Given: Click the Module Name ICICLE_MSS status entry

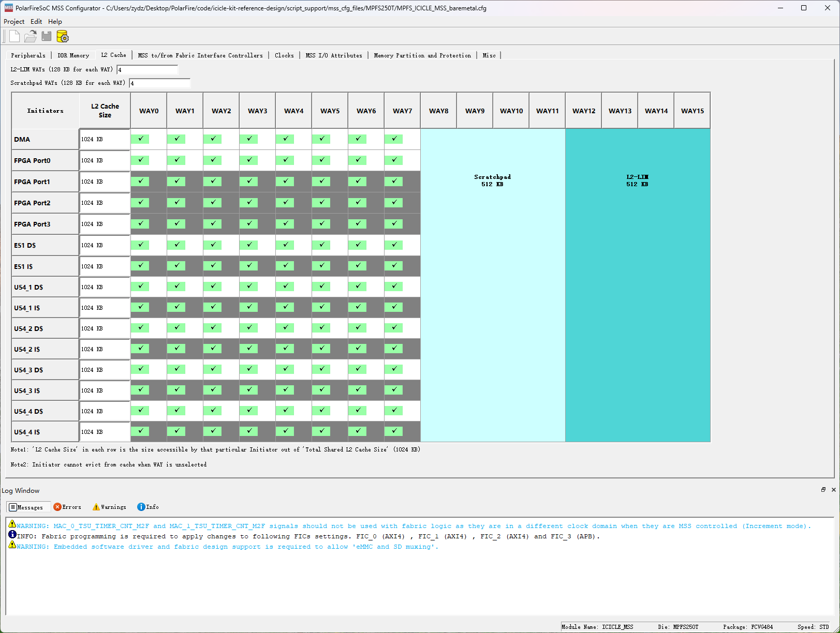Looking at the screenshot, I should (x=597, y=627).
